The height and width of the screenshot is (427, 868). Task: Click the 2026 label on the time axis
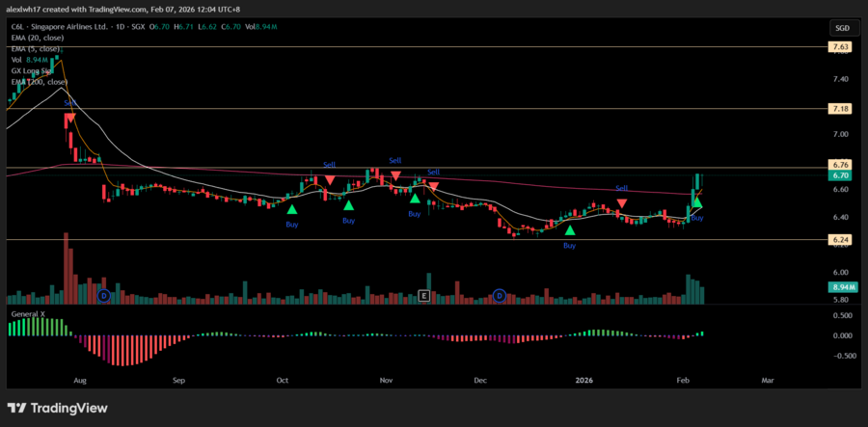tap(586, 380)
